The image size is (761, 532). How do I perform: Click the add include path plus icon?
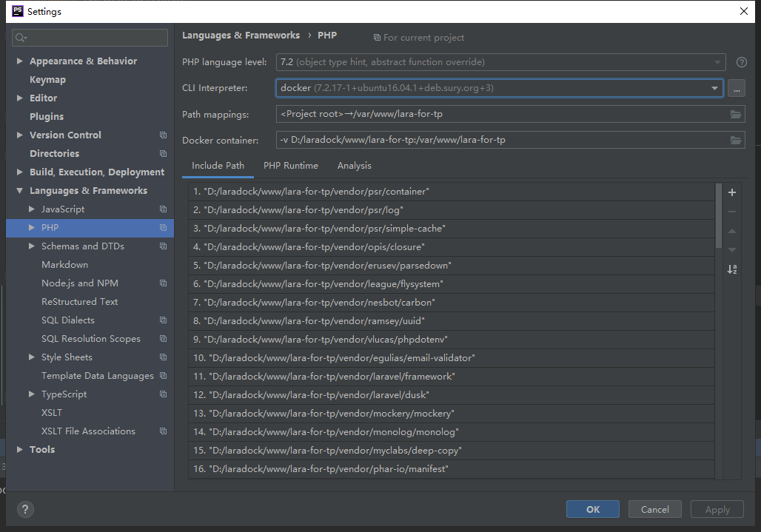[x=732, y=192]
